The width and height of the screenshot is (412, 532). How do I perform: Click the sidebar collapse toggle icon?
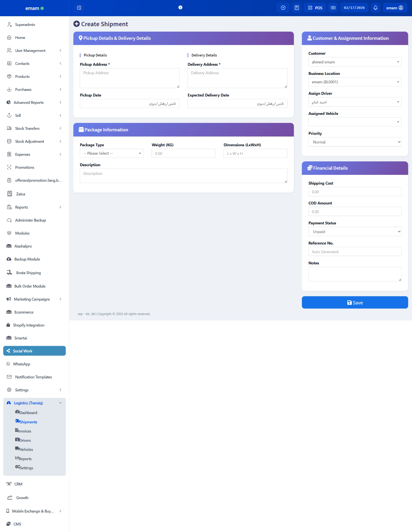(79, 8)
